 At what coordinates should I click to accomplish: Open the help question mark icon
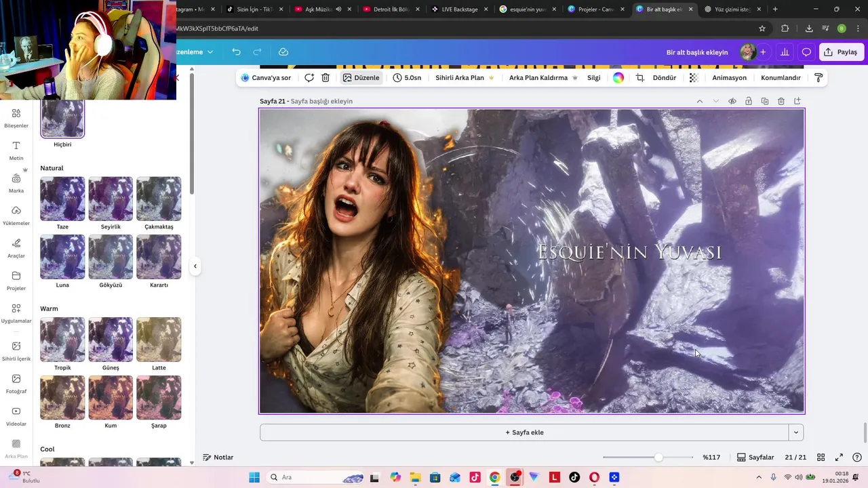857,457
